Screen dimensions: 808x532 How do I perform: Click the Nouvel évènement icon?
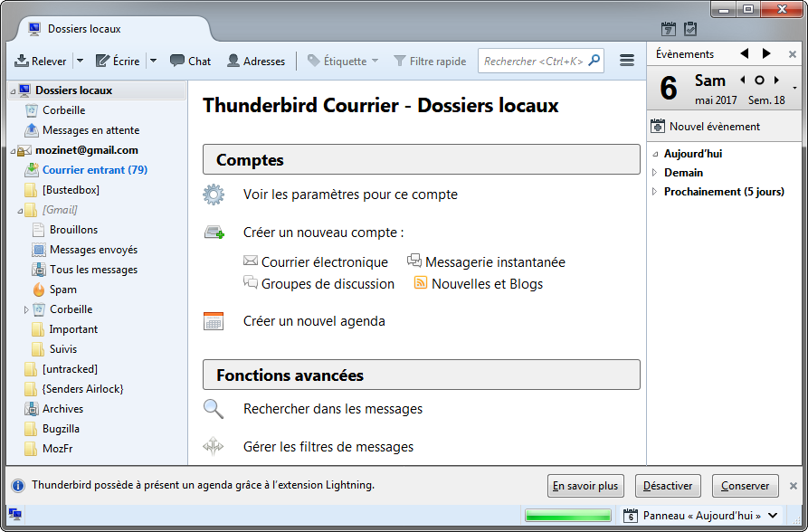[658, 127]
